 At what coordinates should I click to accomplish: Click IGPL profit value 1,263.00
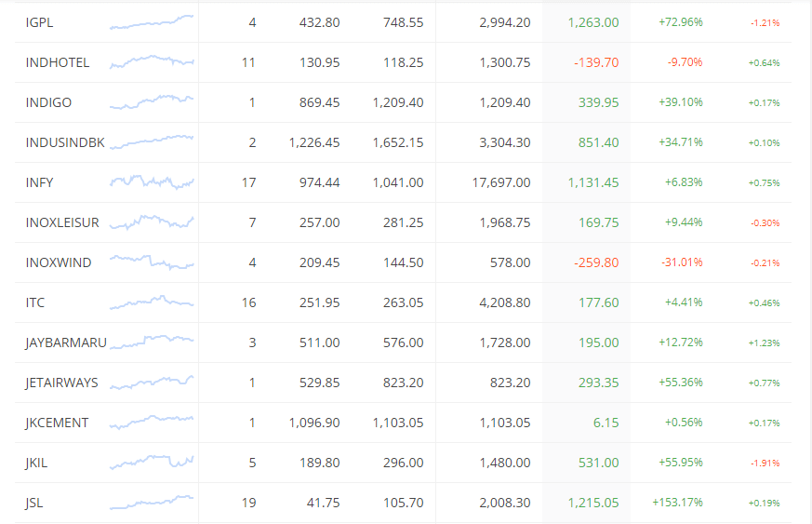(x=593, y=23)
